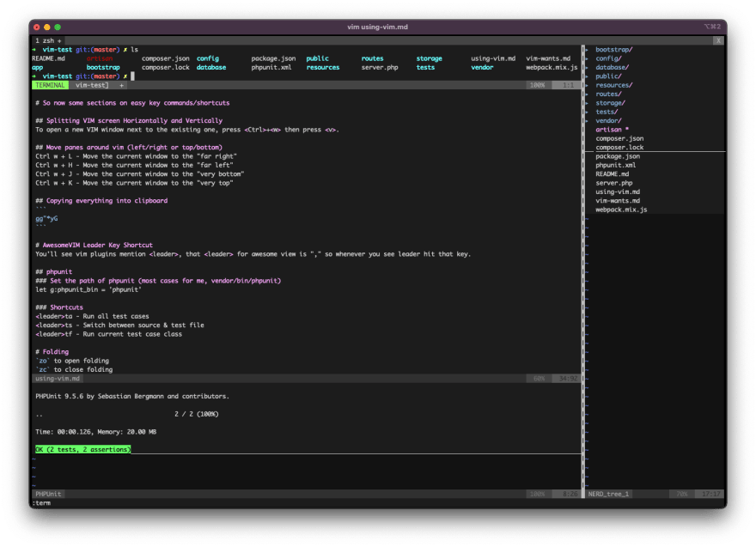Image resolution: width=756 pixels, height=547 pixels.
Task: Expand the config/ folder arrow in NERDTree
Action: pos(587,58)
